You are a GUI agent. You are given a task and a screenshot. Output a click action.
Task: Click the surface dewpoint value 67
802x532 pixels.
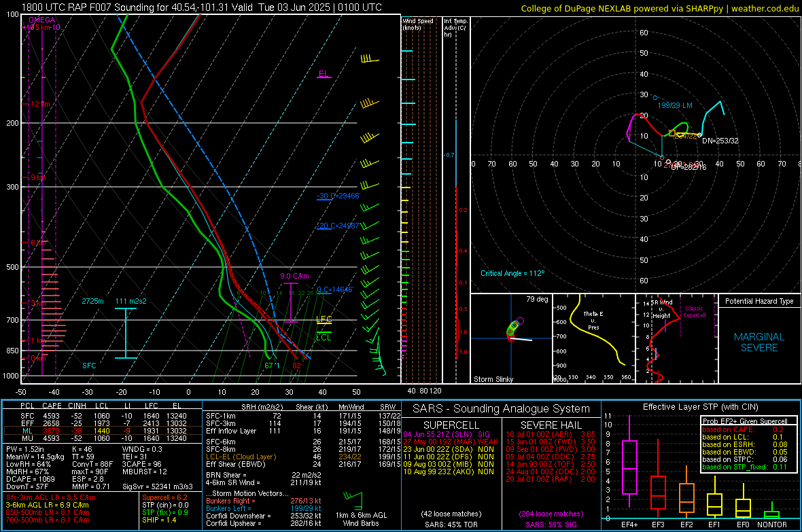tap(270, 366)
